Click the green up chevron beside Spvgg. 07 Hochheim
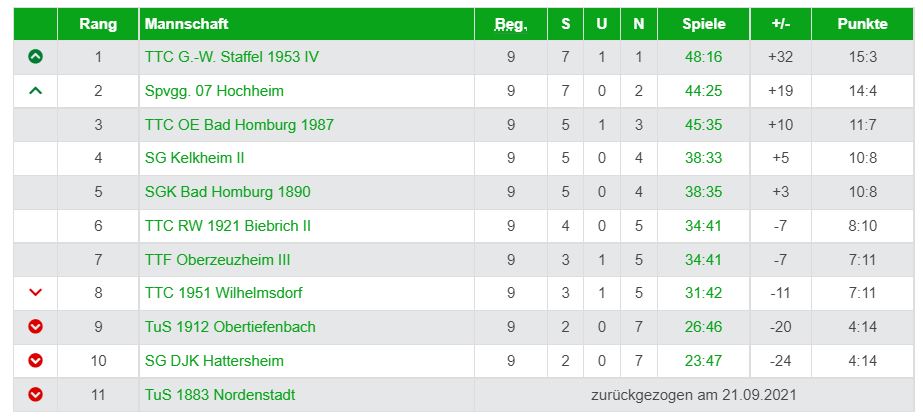 (35, 91)
